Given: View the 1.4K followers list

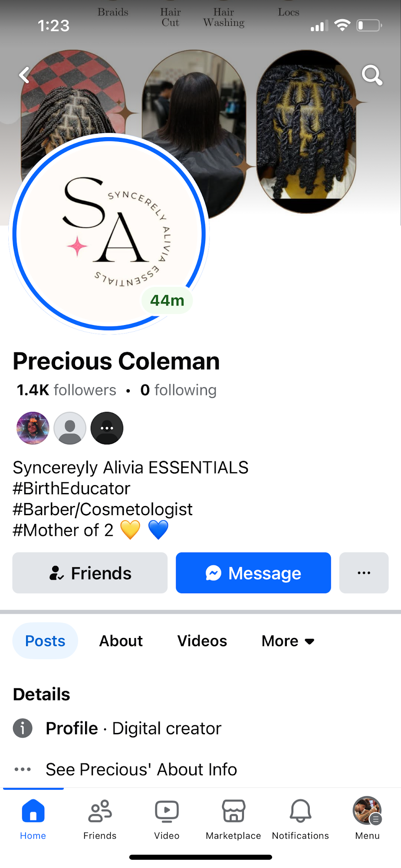Looking at the screenshot, I should coord(66,390).
